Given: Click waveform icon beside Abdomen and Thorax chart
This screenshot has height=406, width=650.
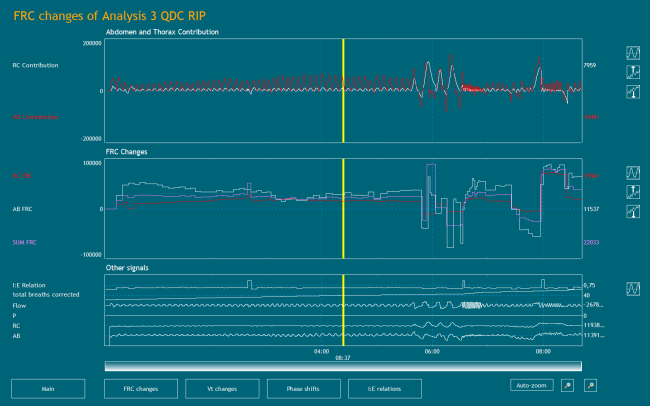Looking at the screenshot, I should click(633, 53).
